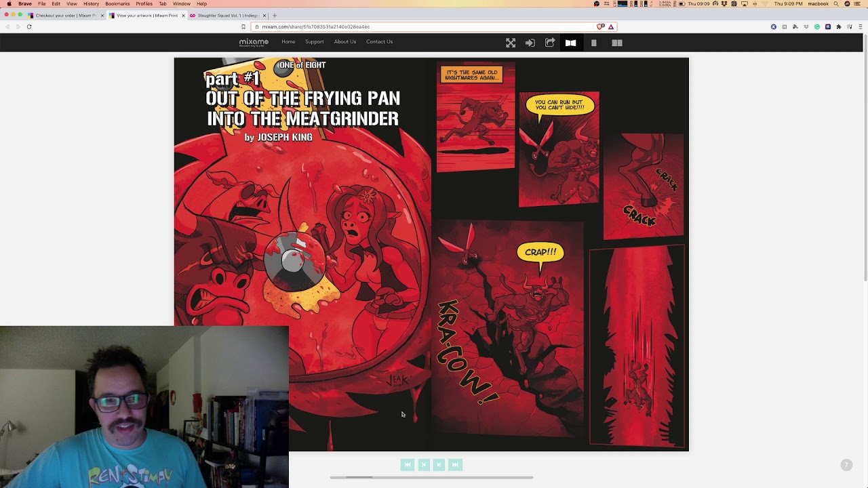Screen dimensions: 868x488
Task: Click the share artwork icon
Action: pos(550,43)
